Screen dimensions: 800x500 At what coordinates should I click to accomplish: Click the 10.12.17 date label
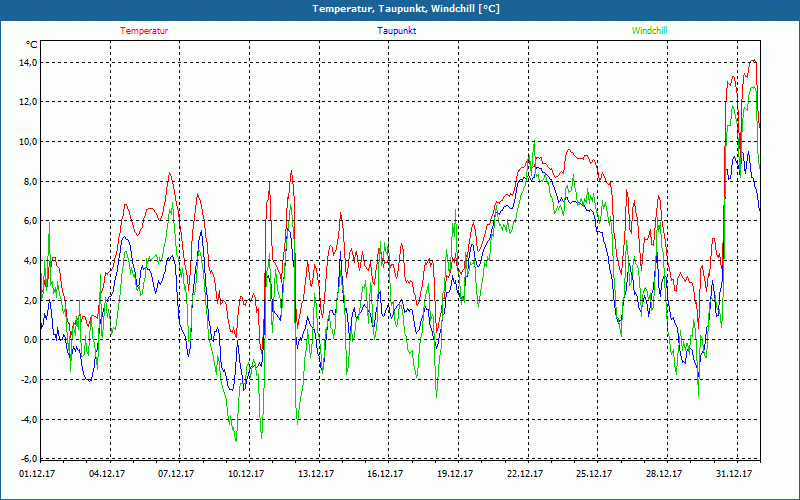[x=246, y=474]
